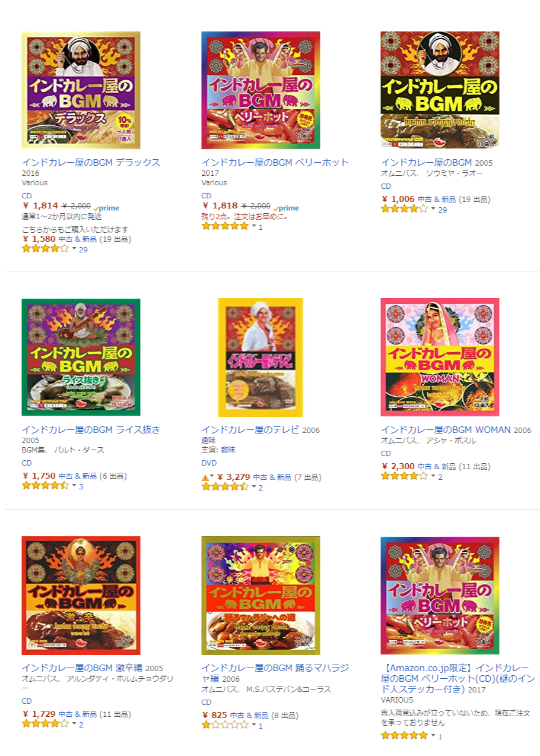Click the one-star rating of 踊るマハラジャ編

click(x=225, y=725)
